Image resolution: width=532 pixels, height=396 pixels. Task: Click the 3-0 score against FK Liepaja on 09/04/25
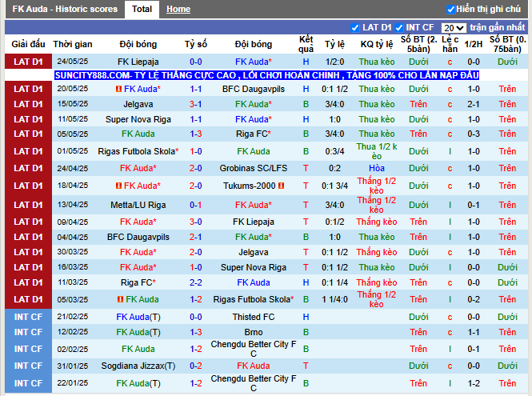(x=196, y=222)
